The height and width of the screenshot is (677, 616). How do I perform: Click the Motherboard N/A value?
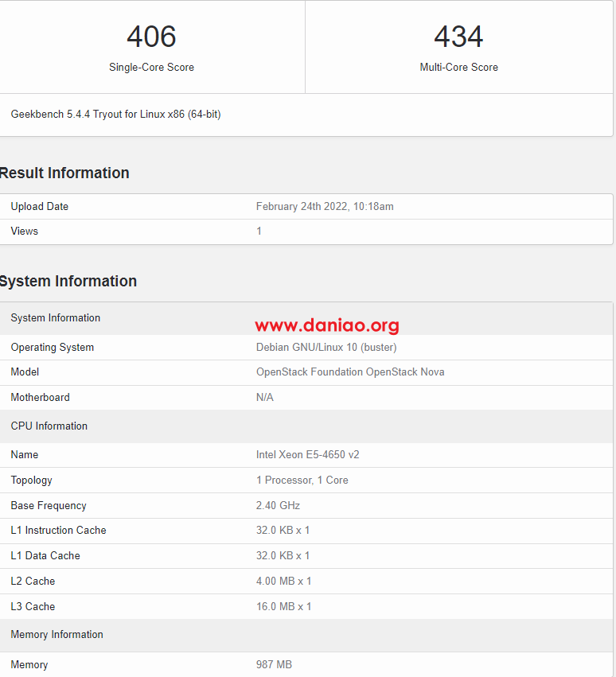click(264, 397)
